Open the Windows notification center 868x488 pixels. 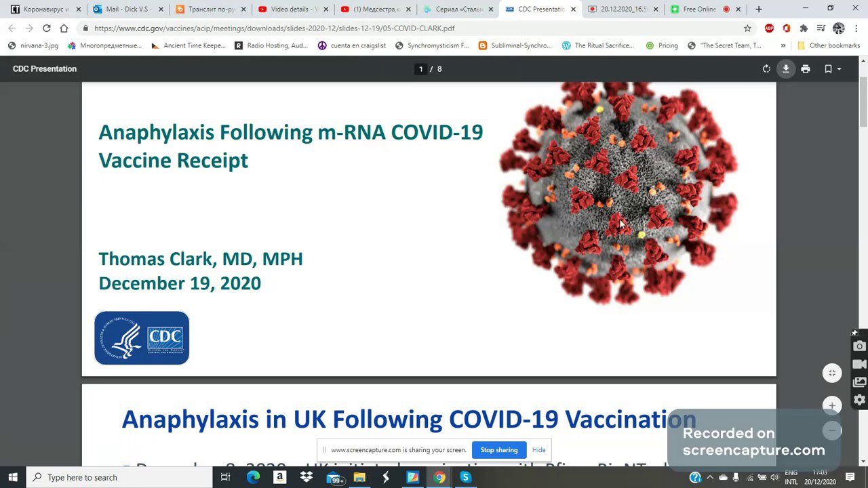coord(850,477)
